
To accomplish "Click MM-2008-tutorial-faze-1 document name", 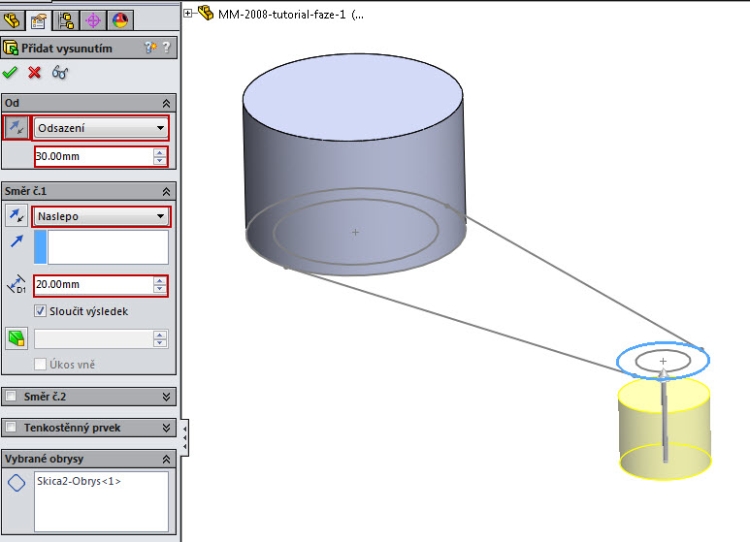I will click(282, 15).
